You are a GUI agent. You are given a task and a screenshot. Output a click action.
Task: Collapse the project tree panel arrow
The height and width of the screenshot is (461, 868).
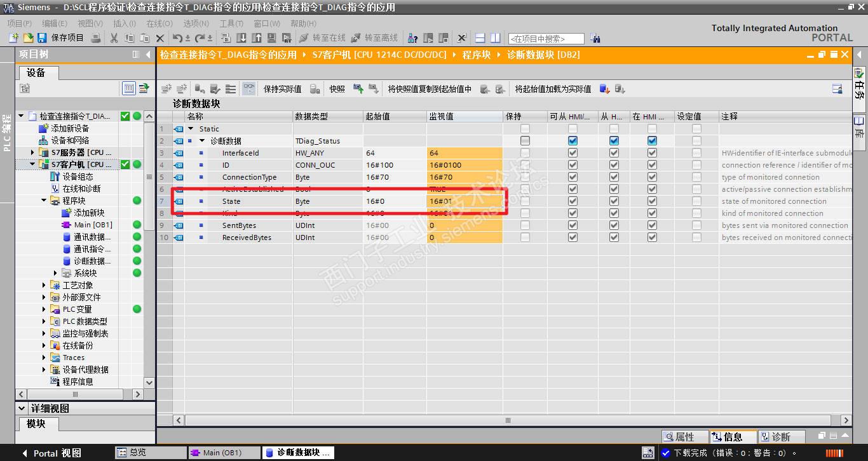click(148, 55)
